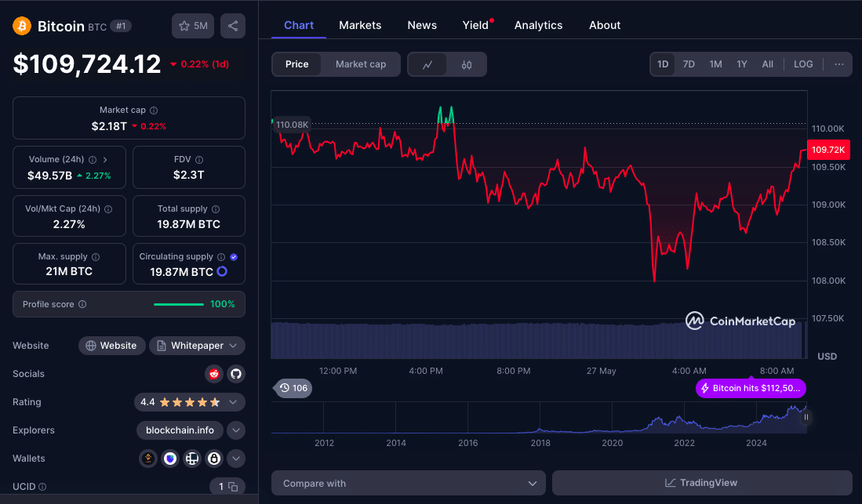This screenshot has width=862, height=504.
Task: Click the Volume (24h) info icon
Action: (x=93, y=160)
